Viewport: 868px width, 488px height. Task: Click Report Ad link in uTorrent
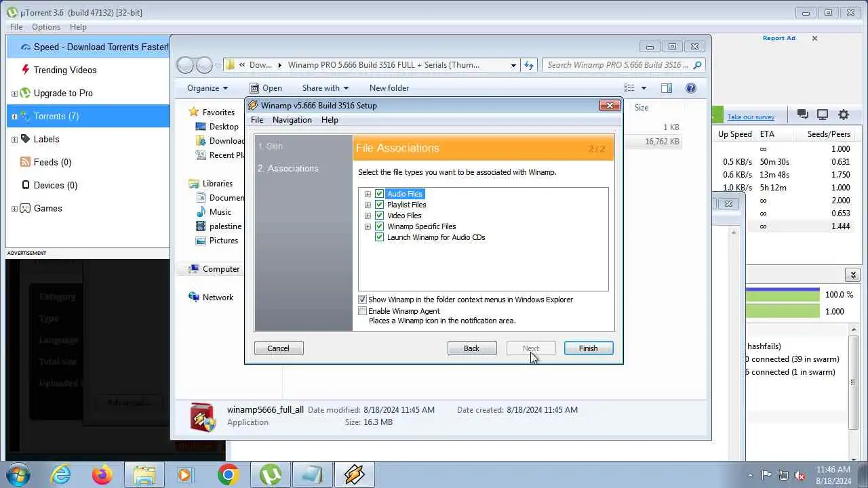pyautogui.click(x=779, y=39)
